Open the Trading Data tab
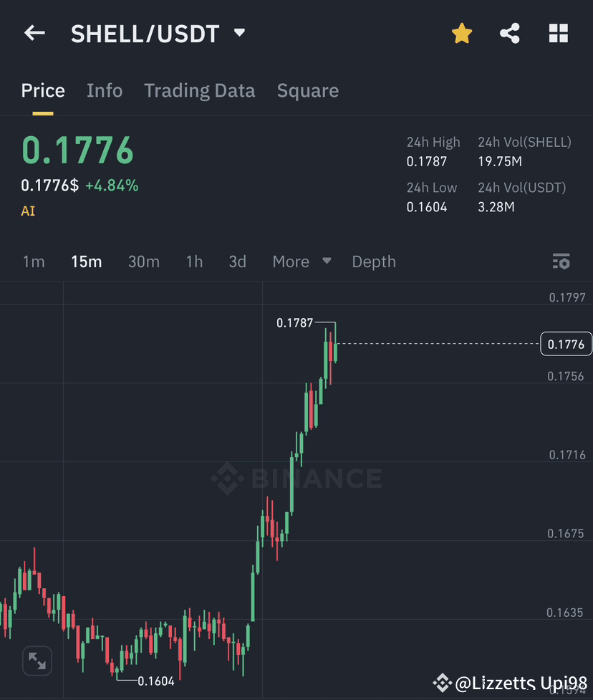This screenshot has height=700, width=593. 200,90
